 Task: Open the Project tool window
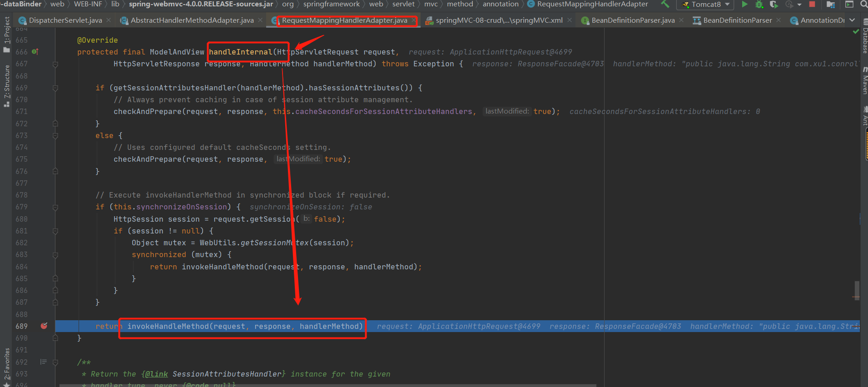[x=6, y=34]
